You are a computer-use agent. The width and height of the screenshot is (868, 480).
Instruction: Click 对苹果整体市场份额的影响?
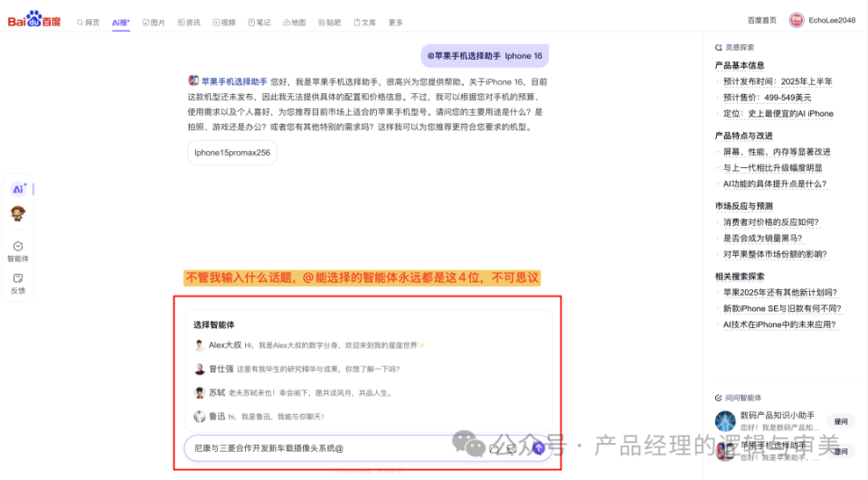[x=775, y=254]
